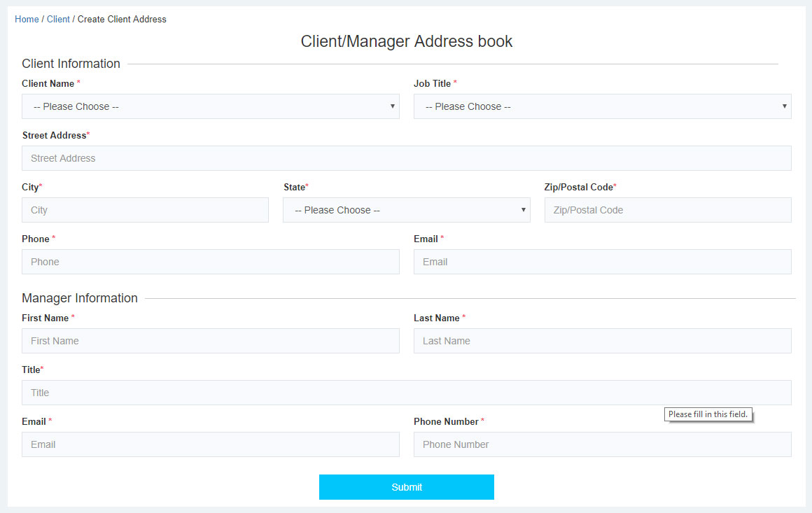
Task: Focus the First Name input field
Action: [210, 341]
